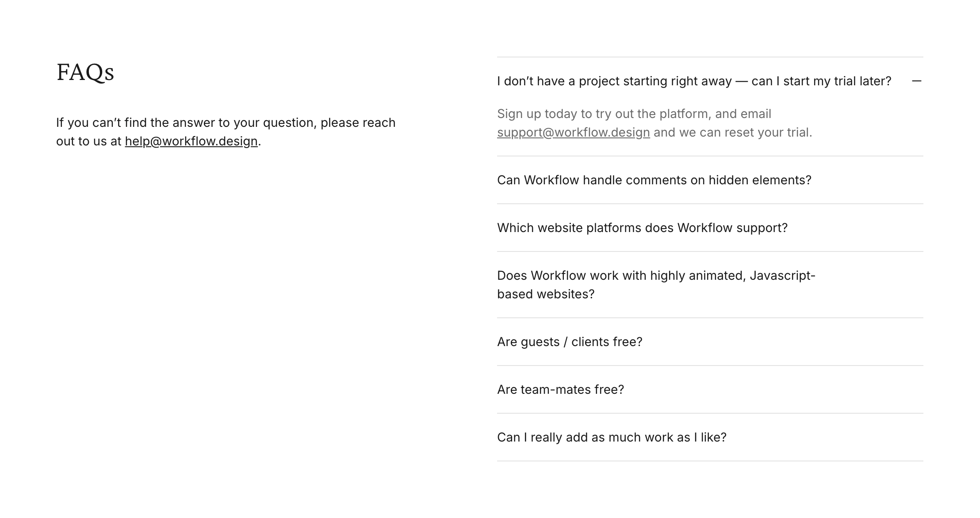This screenshot has width=980, height=518.
Task: Click the 'out to us at' text
Action: (x=88, y=141)
